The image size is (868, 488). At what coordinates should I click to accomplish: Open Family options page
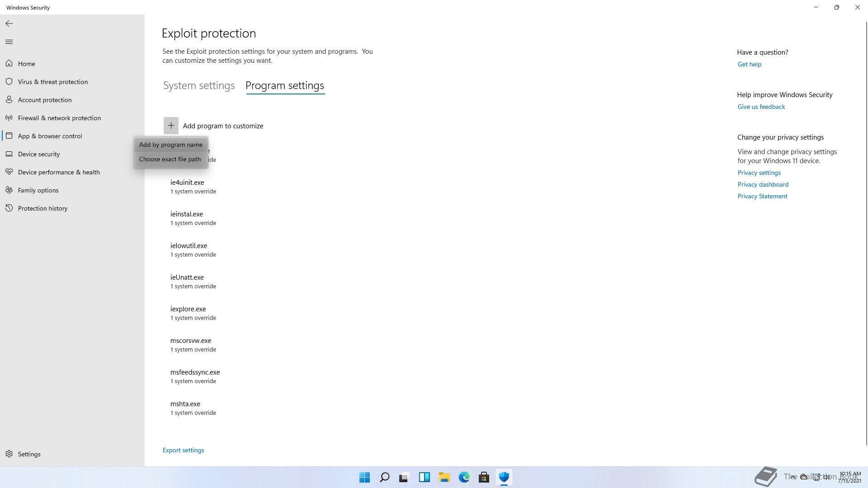[x=38, y=190]
